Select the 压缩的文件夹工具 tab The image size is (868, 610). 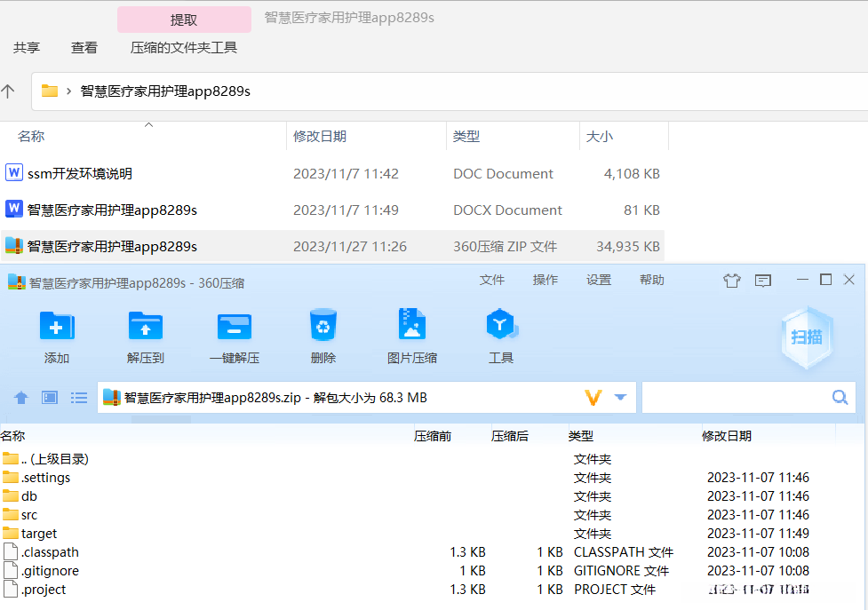tap(184, 48)
